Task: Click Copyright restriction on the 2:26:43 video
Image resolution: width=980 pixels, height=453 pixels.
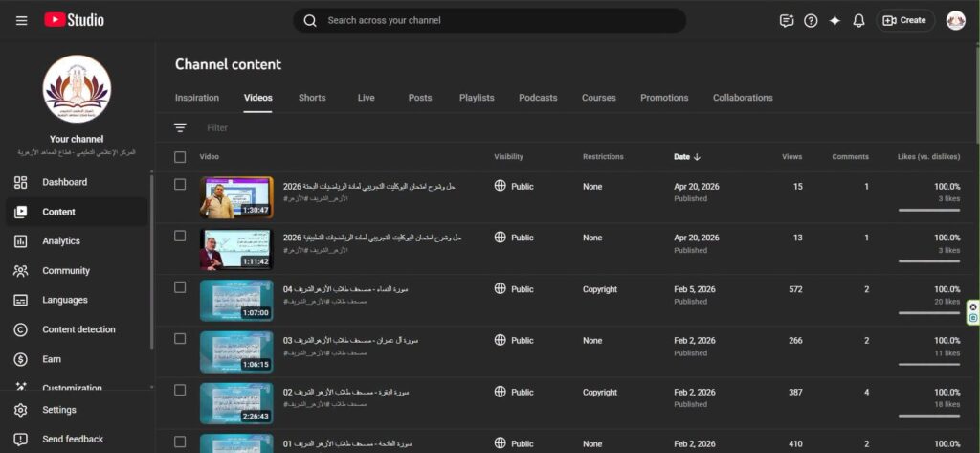Action: [600, 393]
